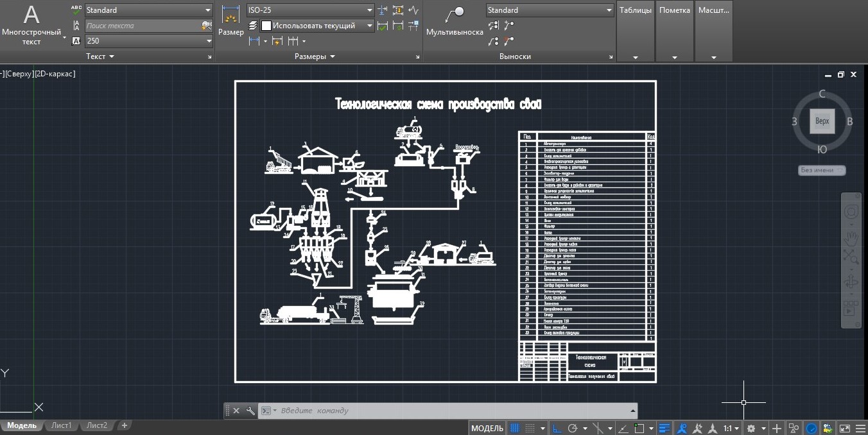
Task: Click the Верх face on ViewCube
Action: [822, 121]
